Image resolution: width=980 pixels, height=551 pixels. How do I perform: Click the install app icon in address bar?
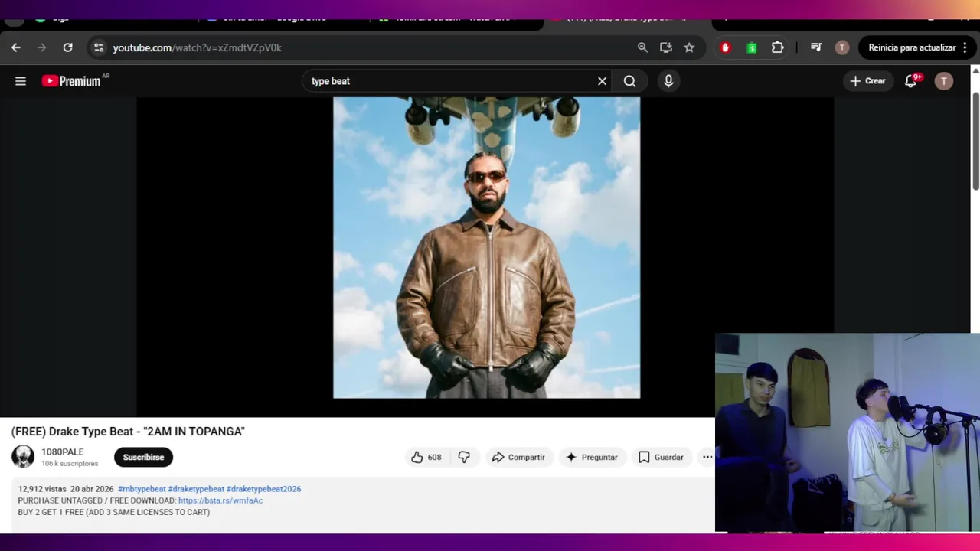coord(666,47)
